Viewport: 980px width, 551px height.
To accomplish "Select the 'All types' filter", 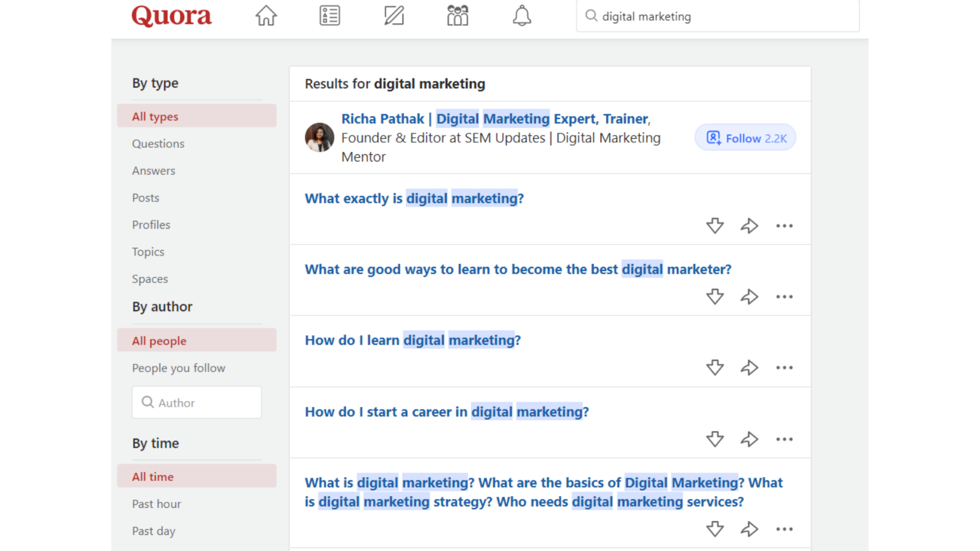I will tap(197, 116).
